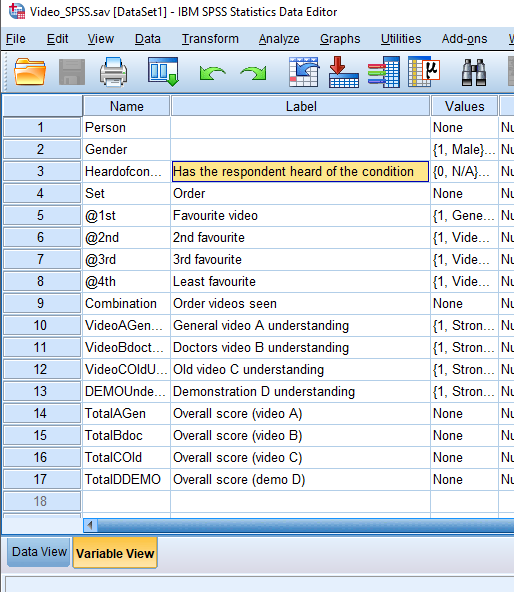Click the horizontal scrollbar left arrow
Viewport: 514px width, 592px height.
tap(90, 525)
